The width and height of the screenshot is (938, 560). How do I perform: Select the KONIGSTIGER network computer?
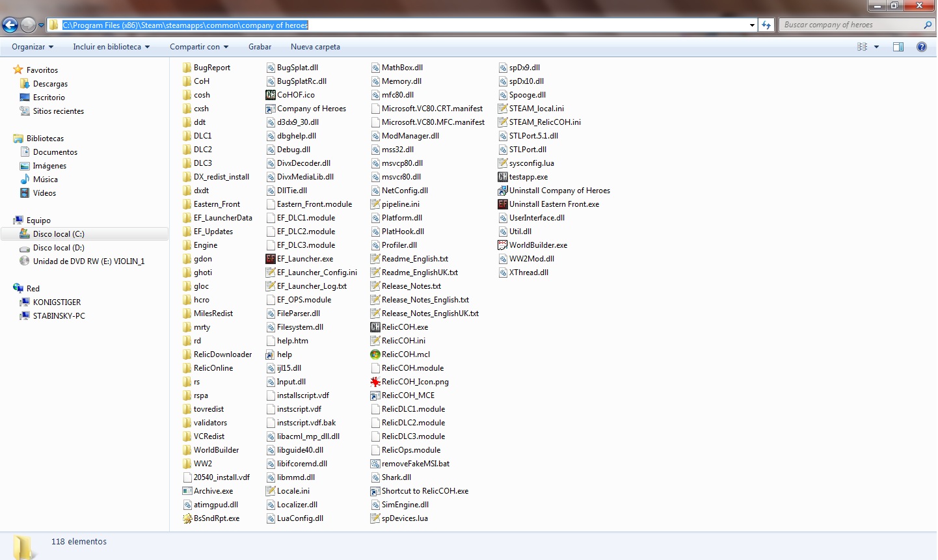tap(57, 302)
